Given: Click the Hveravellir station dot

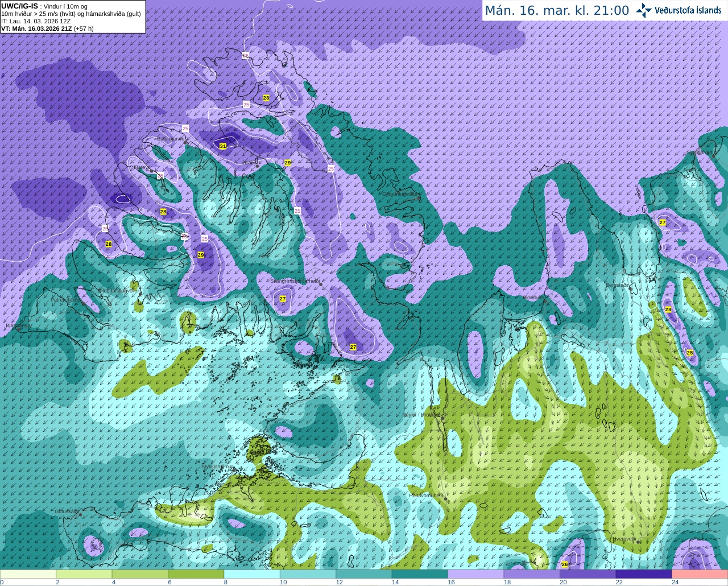Looking at the screenshot, I should coord(639,542).
